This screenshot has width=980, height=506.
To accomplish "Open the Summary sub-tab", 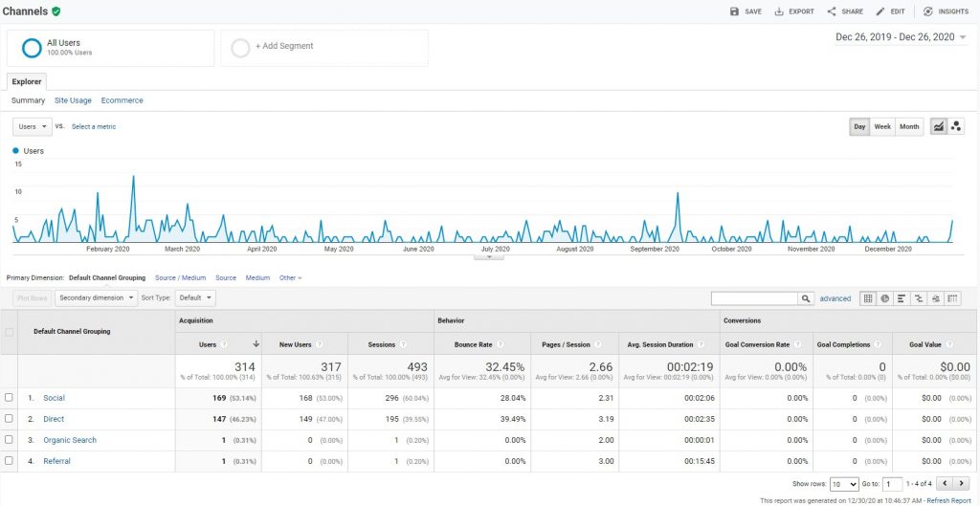I will (28, 100).
